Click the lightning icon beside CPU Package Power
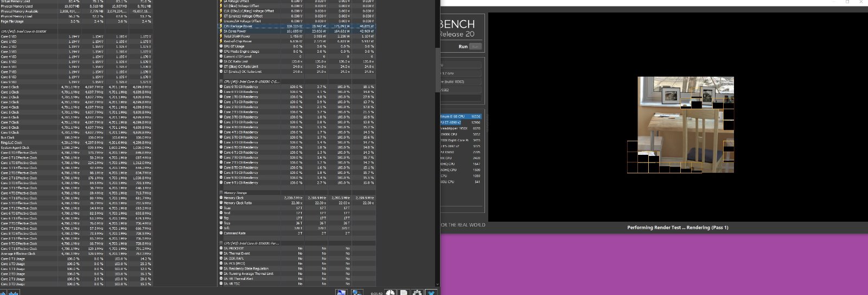 click(221, 26)
